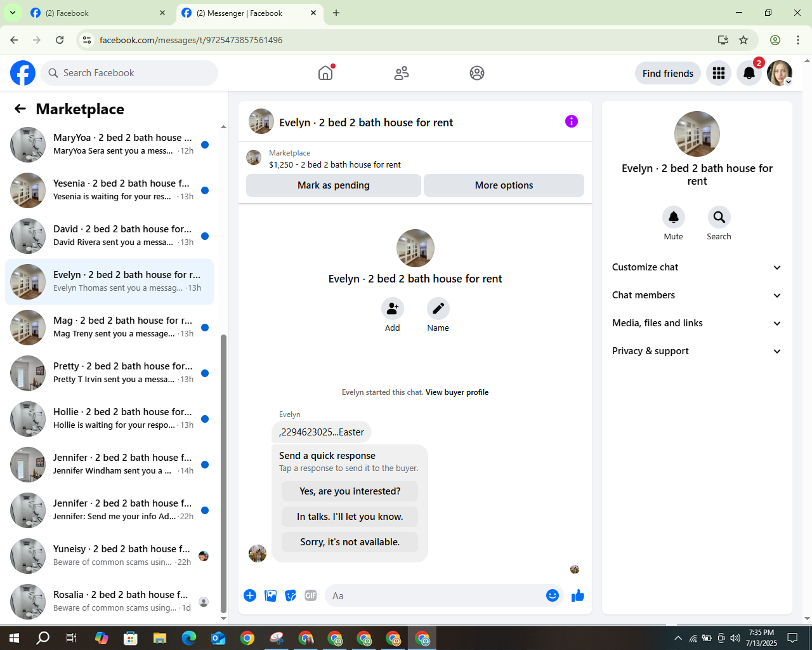This screenshot has height=650, width=812.
Task: Reload the page in browser
Action: [60, 40]
